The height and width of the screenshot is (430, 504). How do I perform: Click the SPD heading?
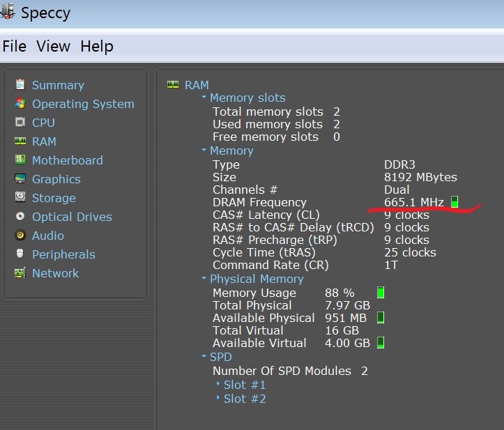(220, 357)
